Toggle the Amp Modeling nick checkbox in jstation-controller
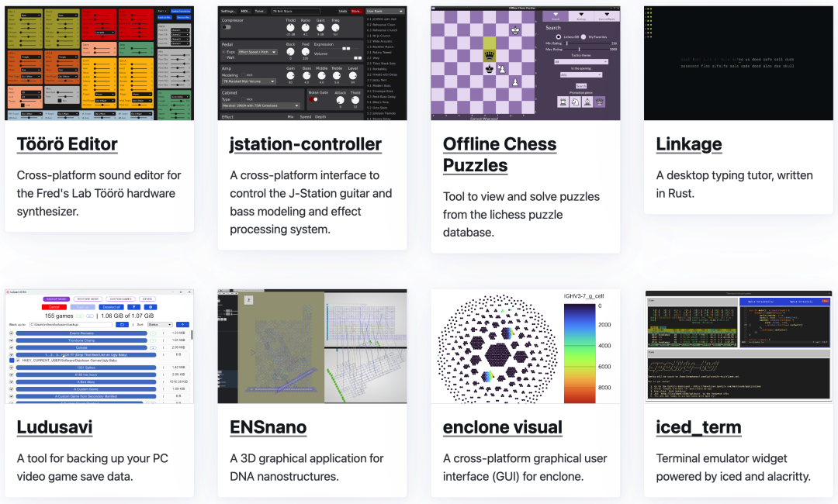 243,75
